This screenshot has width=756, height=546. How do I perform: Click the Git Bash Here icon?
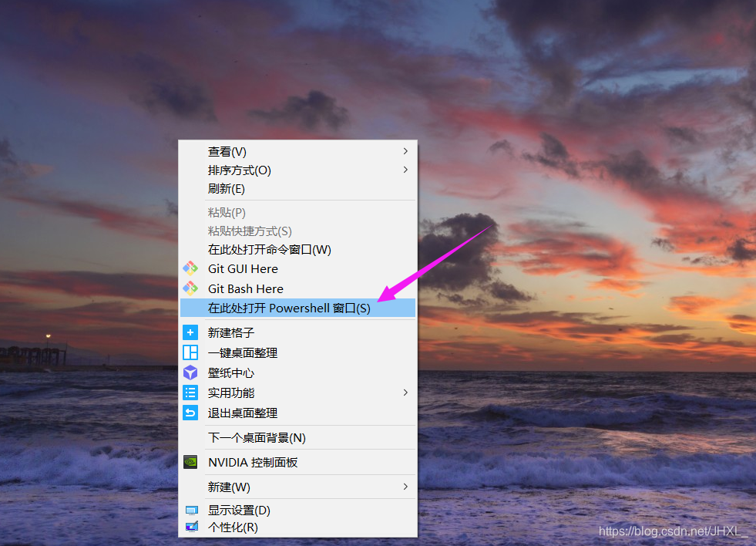click(x=190, y=288)
